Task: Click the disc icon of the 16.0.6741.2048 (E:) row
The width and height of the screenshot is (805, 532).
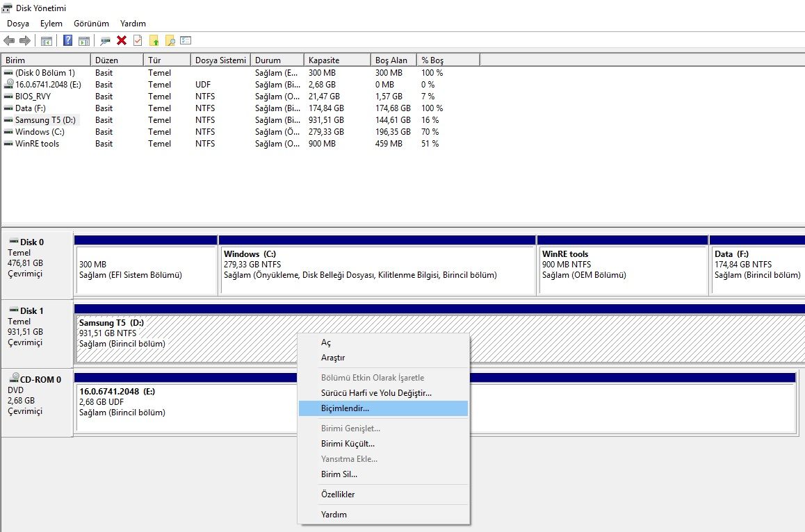Action: click(9, 84)
